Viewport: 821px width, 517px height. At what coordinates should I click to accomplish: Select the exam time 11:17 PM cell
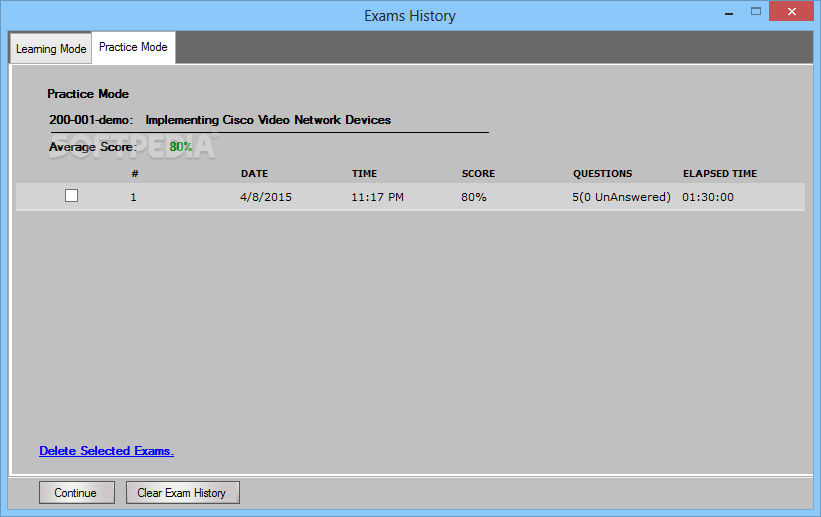(377, 197)
